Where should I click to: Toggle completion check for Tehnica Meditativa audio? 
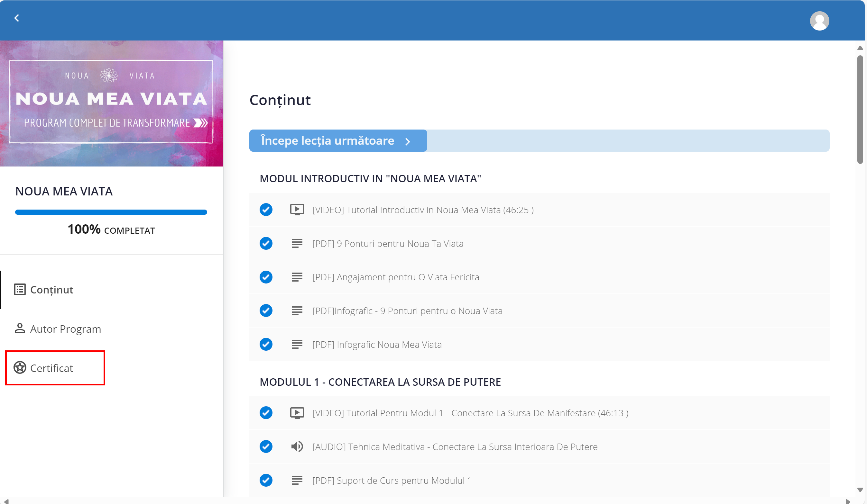point(266,446)
